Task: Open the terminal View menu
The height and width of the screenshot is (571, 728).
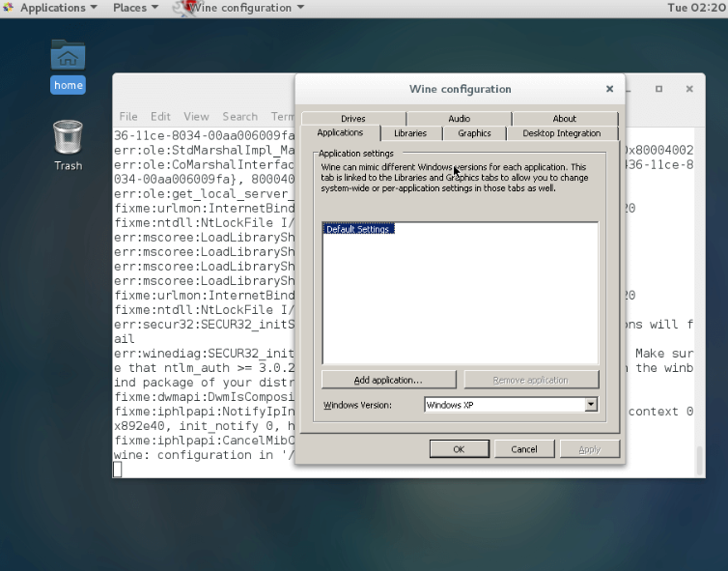Action: point(196,116)
